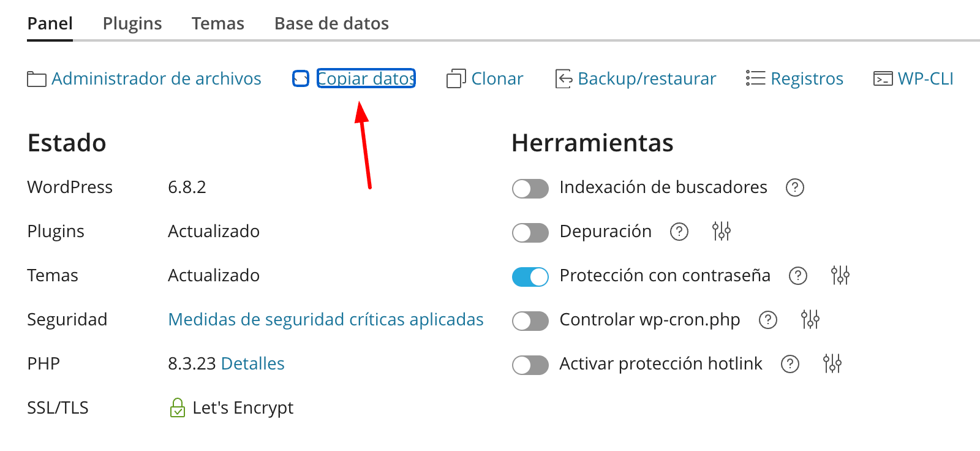Disable Protección con contraseña
980x451 pixels.
(x=530, y=276)
